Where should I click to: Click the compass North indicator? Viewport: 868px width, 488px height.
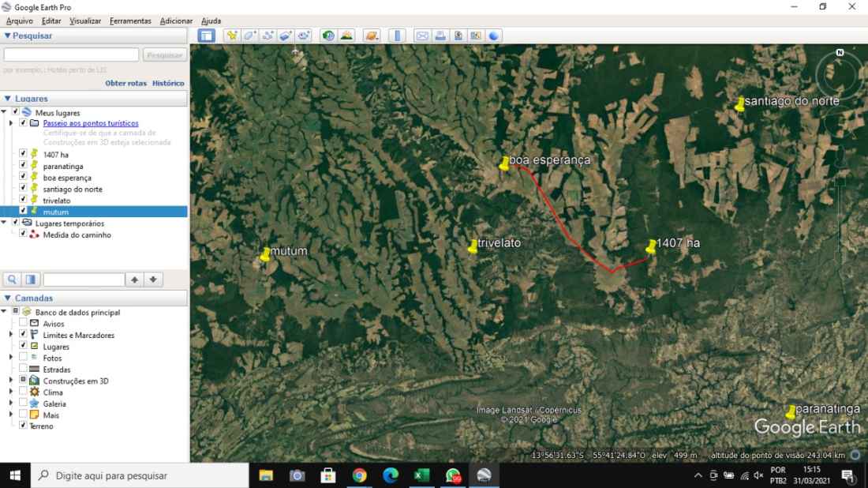(x=840, y=53)
